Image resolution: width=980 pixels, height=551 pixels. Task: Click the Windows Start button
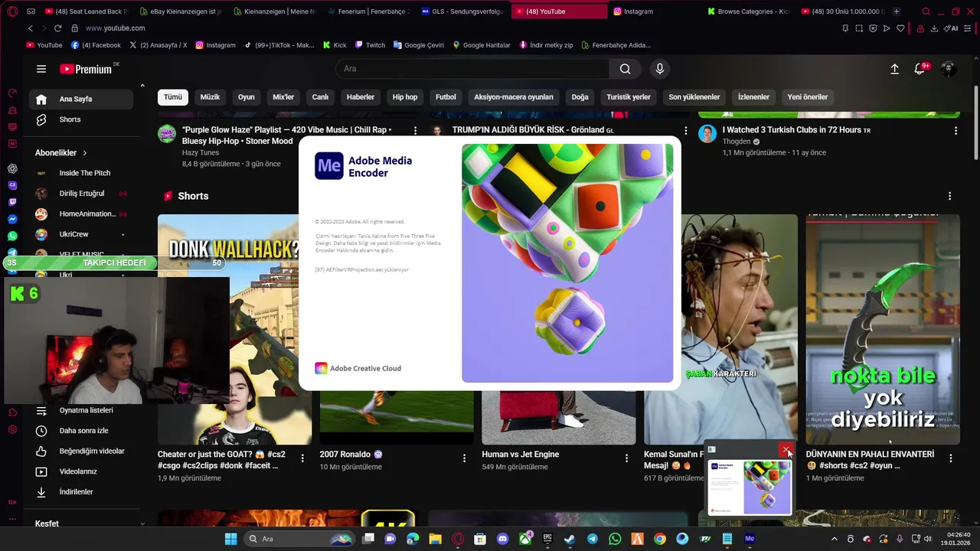pos(230,539)
